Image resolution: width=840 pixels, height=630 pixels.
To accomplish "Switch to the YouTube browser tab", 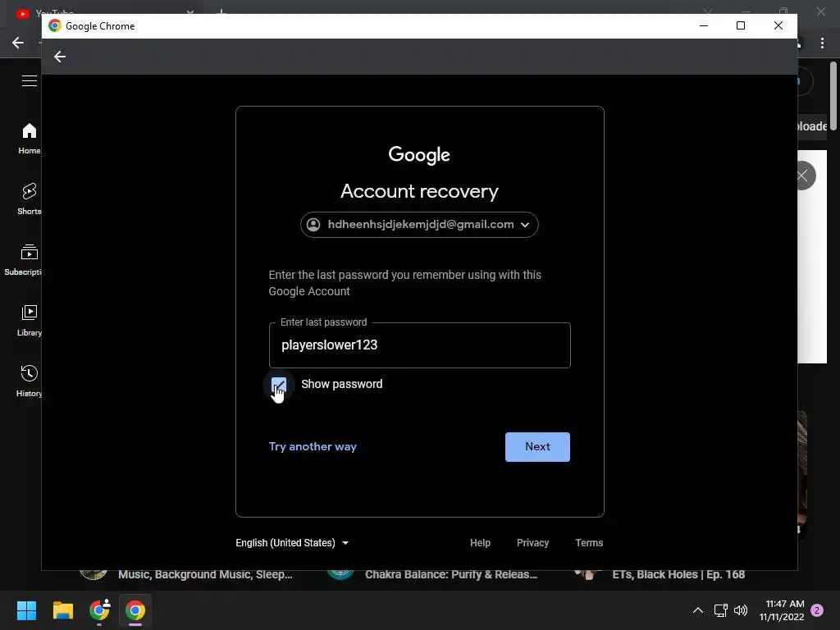I will [102, 11].
